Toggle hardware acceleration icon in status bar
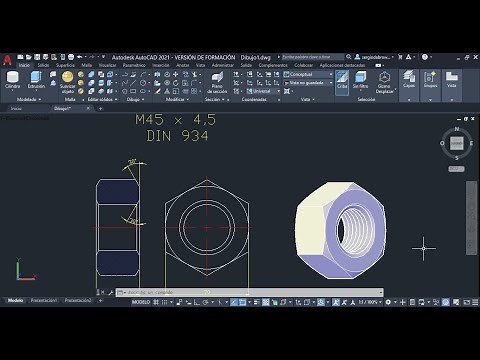Screen dimensions: 480x360 (x=446, y=302)
